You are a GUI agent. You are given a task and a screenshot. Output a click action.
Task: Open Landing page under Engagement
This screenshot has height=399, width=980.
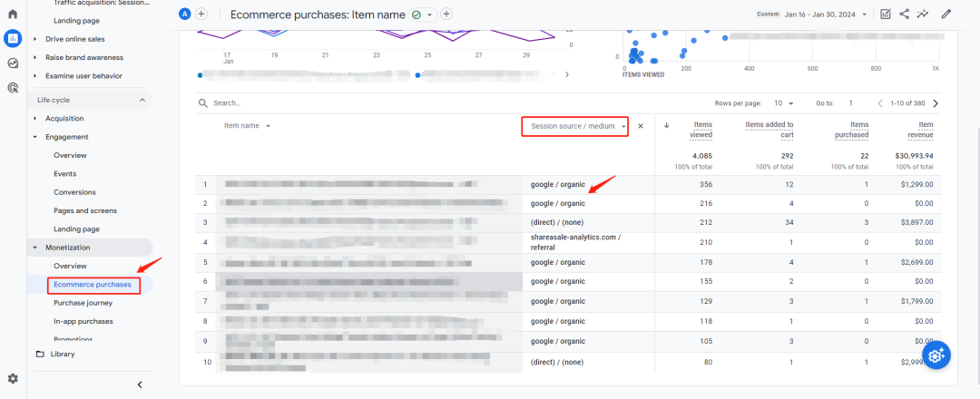coord(76,229)
